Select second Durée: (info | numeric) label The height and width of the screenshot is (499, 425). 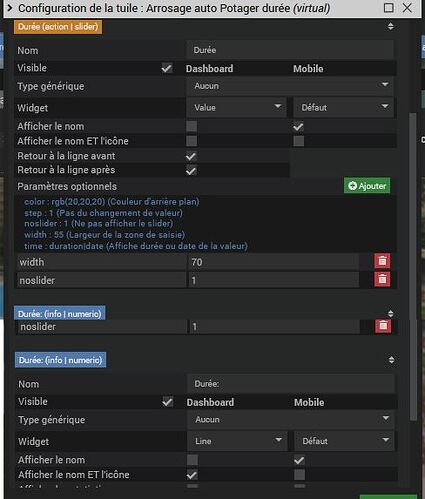[60, 360]
